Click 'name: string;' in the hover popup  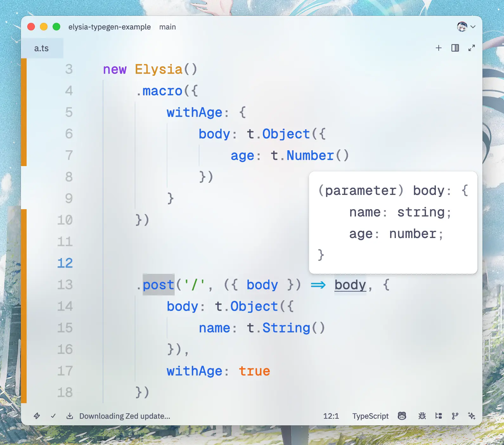[400, 212]
